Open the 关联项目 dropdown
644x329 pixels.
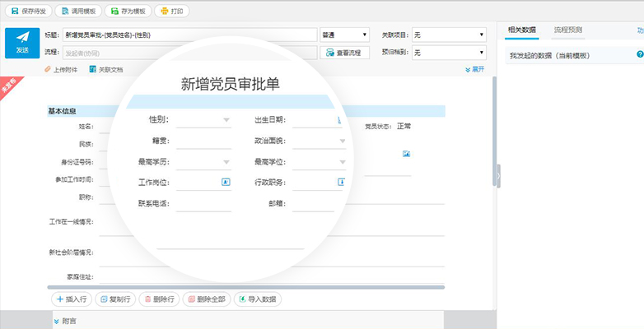[449, 35]
